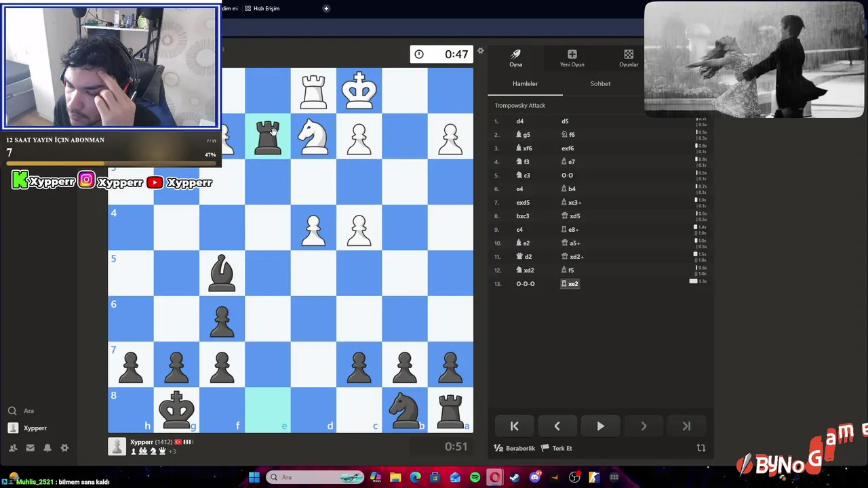Image resolution: width=868 pixels, height=488 pixels.
Task: Open OBS Studio from the taskbar
Action: [574, 478]
